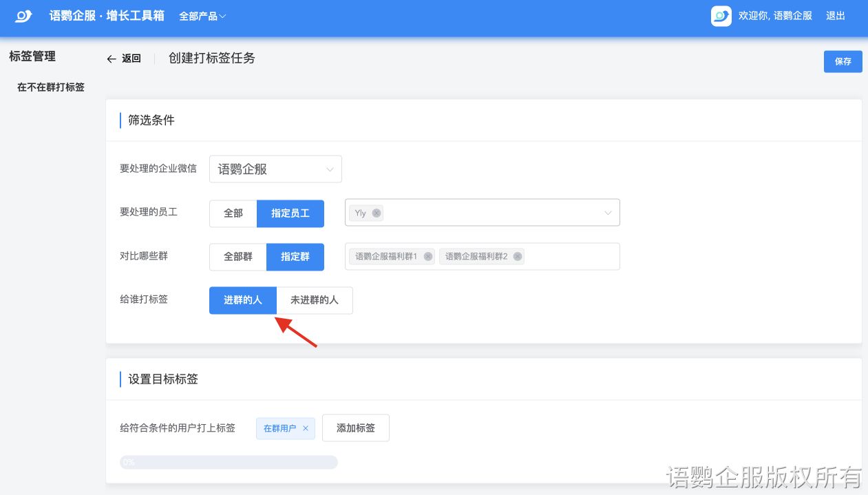868x495 pixels.
Task: Open the 语鹦企服 enterprise WeChat dropdown
Action: tap(275, 169)
